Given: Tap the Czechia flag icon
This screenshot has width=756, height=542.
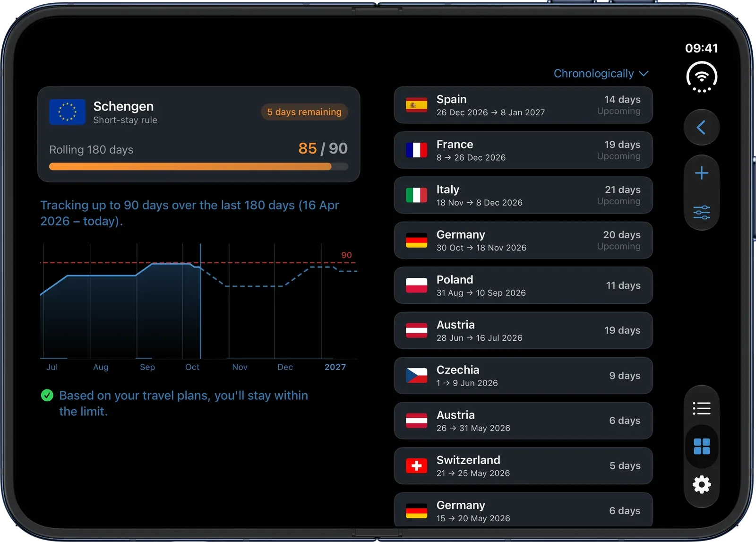Looking at the screenshot, I should point(416,376).
